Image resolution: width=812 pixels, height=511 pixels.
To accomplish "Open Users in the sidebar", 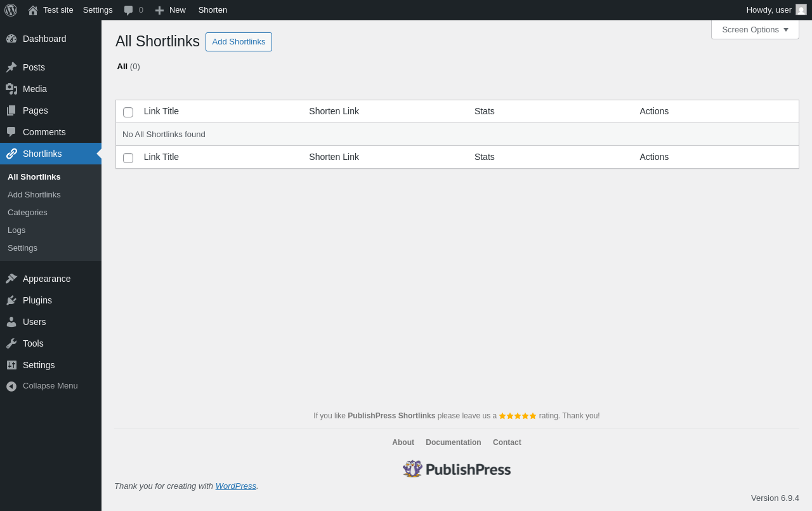I will (51, 322).
